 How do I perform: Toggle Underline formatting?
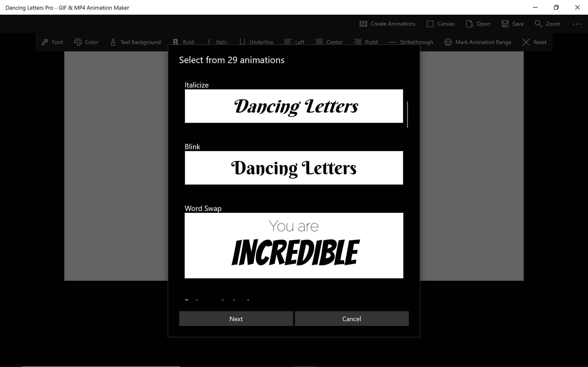(256, 42)
